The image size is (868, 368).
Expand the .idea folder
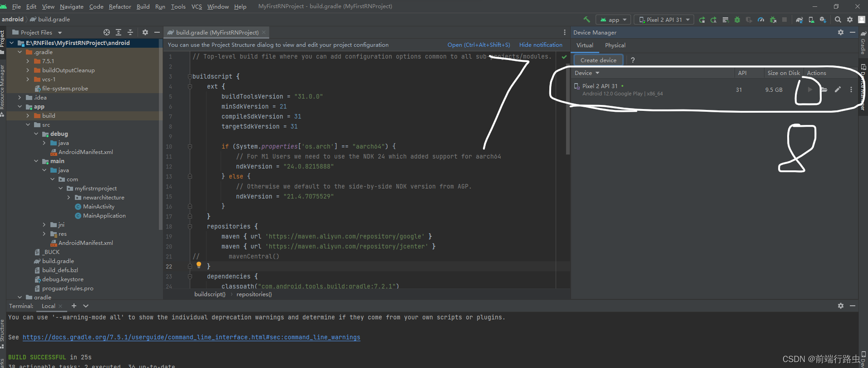tap(20, 97)
